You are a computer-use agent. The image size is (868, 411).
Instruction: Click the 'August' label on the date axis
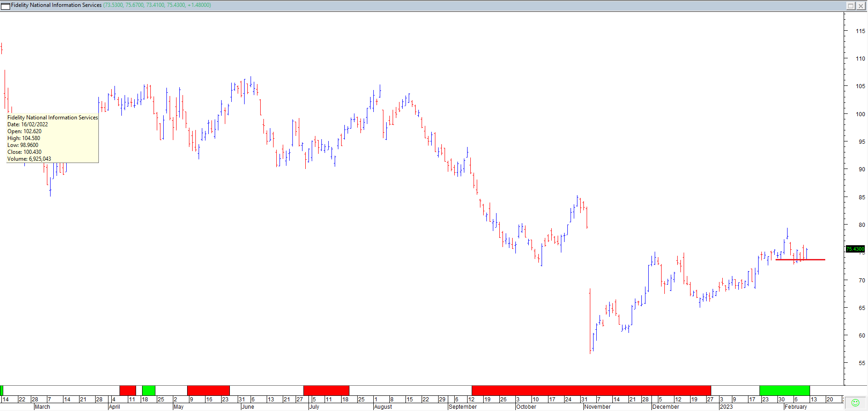click(383, 407)
